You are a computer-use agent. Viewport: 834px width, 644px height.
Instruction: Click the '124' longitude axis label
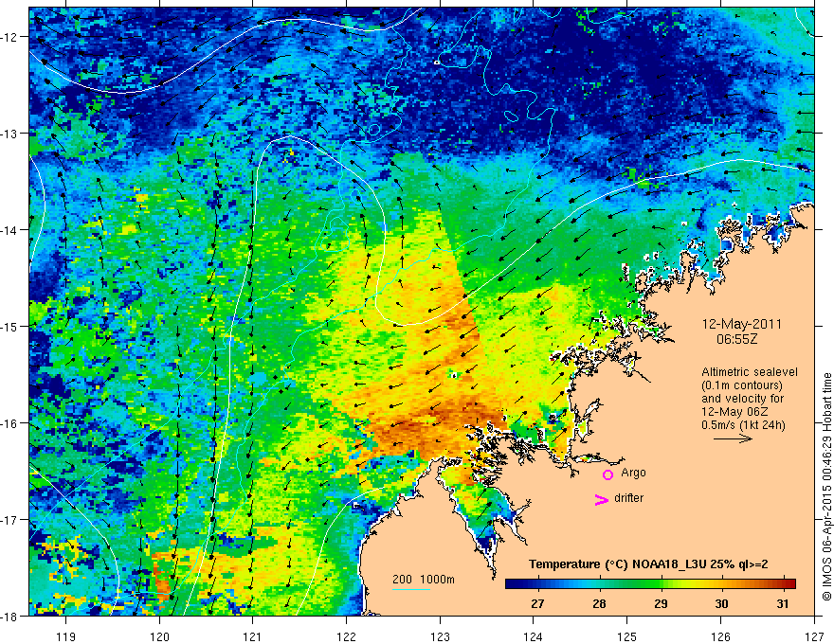pos(534,636)
